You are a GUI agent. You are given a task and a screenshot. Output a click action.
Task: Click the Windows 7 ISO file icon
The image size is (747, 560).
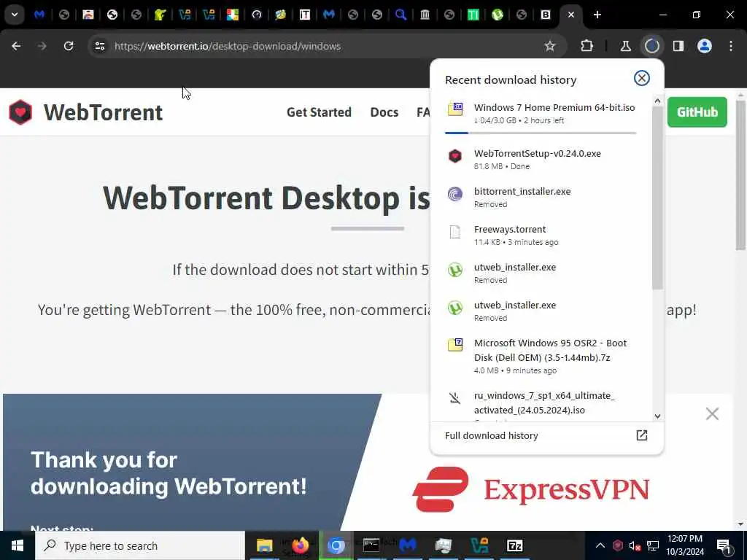coord(455,109)
